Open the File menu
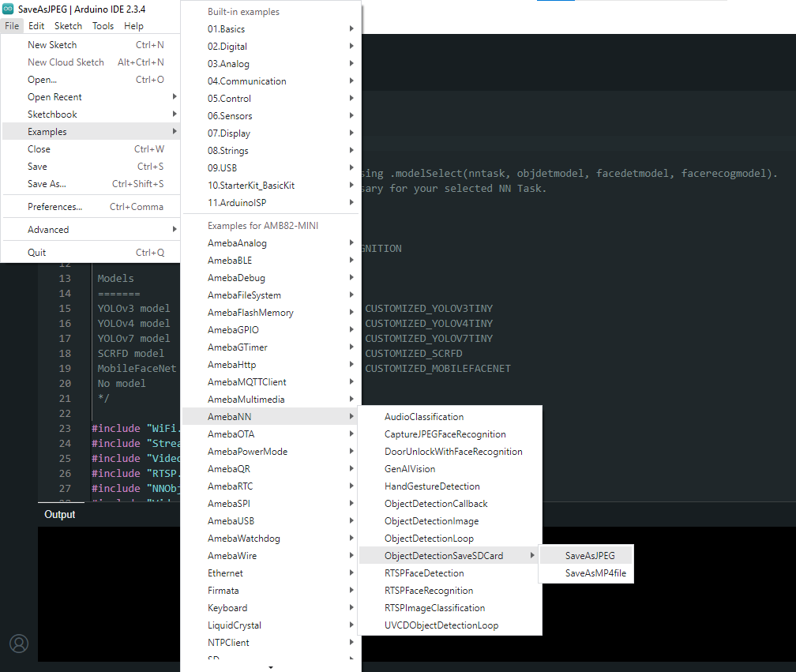The width and height of the screenshot is (796, 672). pos(12,26)
